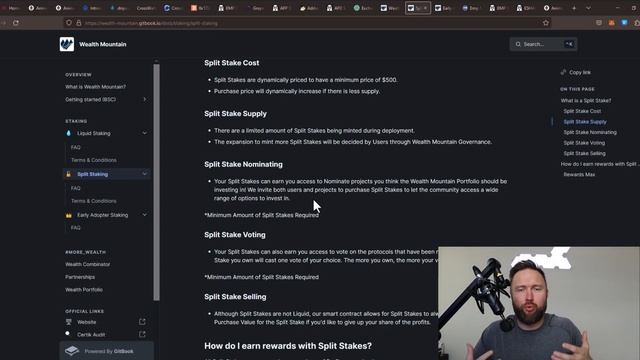Click the Early Adopter Staking crown icon

68,215
